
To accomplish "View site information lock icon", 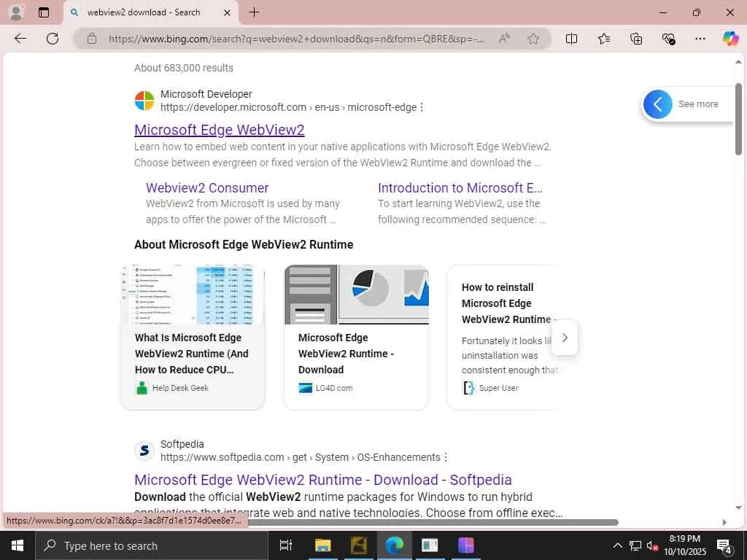I will [x=92, y=39].
